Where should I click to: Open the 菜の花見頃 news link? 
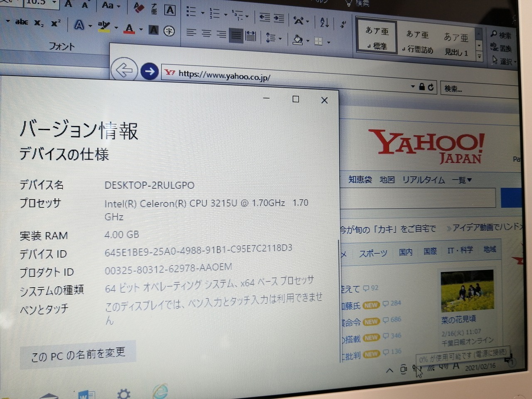tap(458, 319)
